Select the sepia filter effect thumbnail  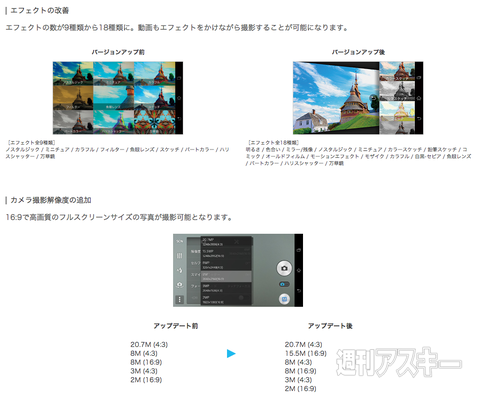tap(73, 98)
